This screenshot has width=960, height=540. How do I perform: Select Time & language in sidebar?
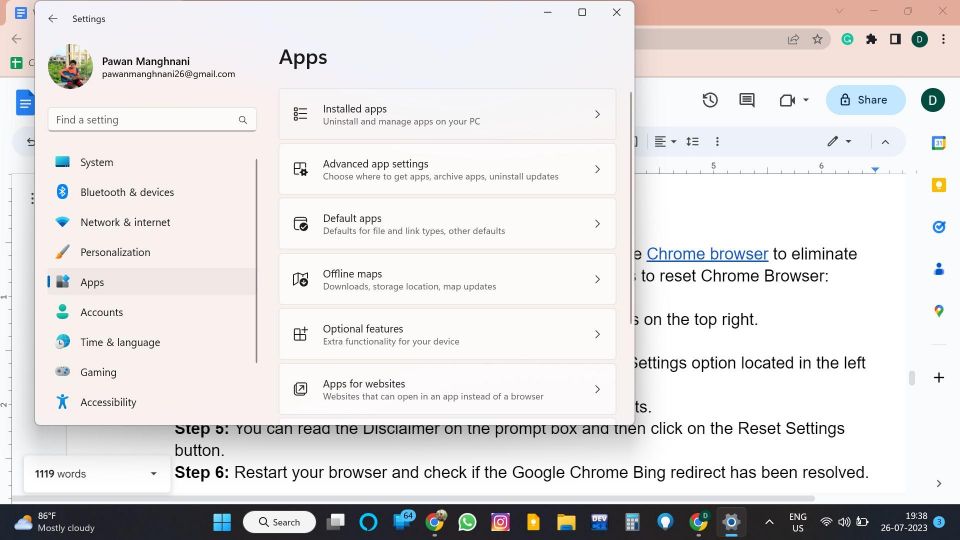point(120,342)
